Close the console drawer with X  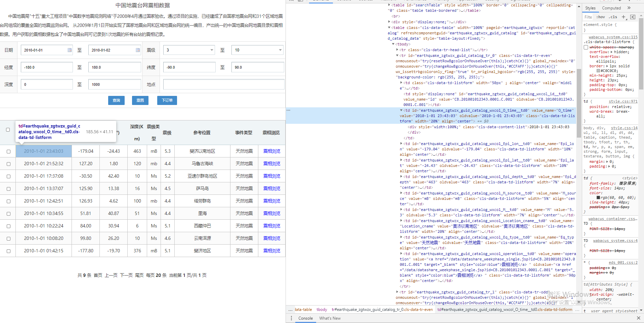[638, 318]
